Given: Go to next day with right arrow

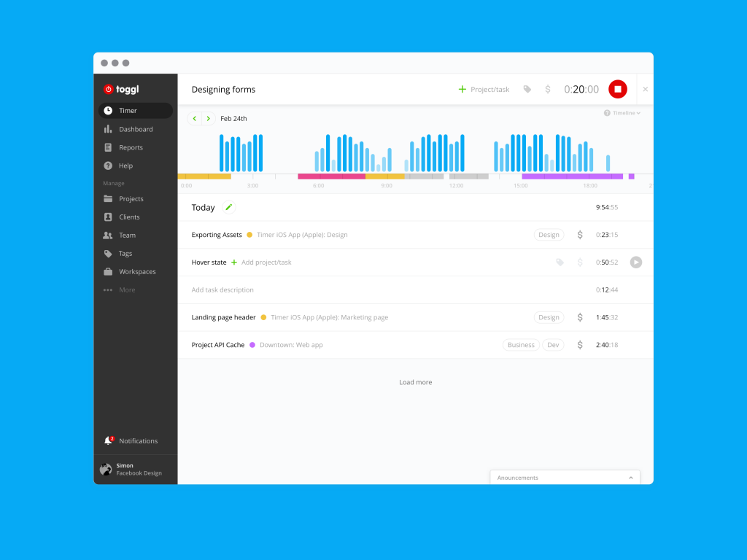Looking at the screenshot, I should pyautogui.click(x=208, y=118).
